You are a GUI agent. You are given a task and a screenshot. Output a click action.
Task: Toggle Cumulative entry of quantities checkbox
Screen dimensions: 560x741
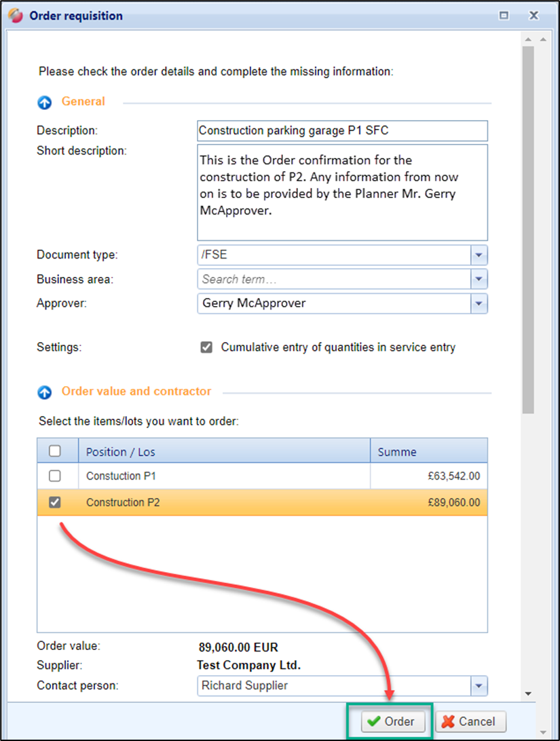pos(206,347)
